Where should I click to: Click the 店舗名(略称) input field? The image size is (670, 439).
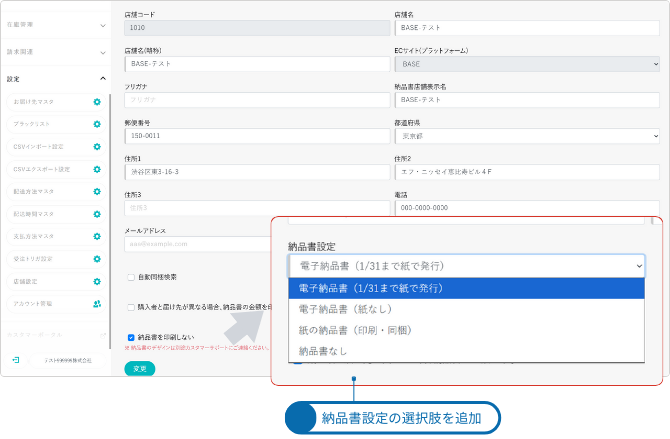point(257,64)
